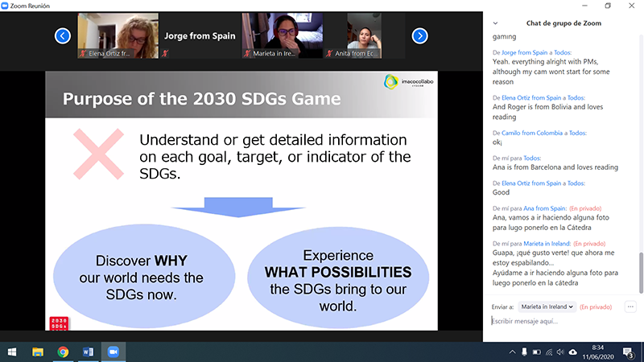The width and height of the screenshot is (644, 362).
Task: Click battery tray icon
Action: point(536,352)
